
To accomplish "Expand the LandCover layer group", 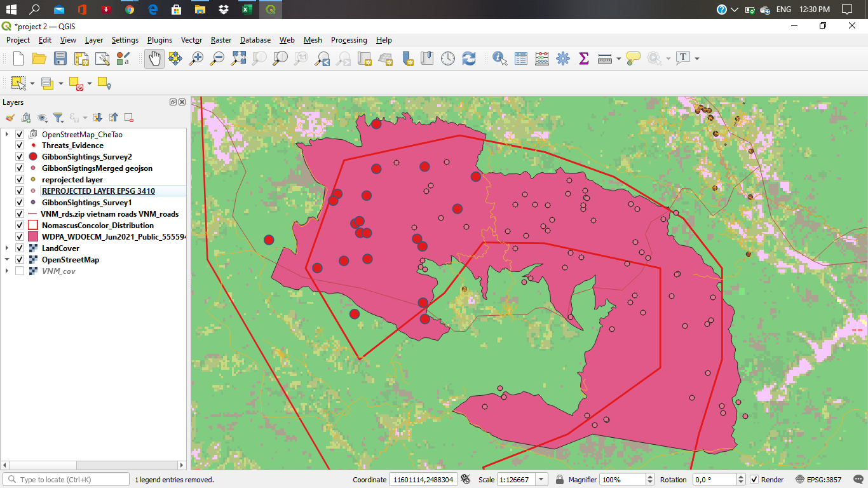I will [x=7, y=248].
